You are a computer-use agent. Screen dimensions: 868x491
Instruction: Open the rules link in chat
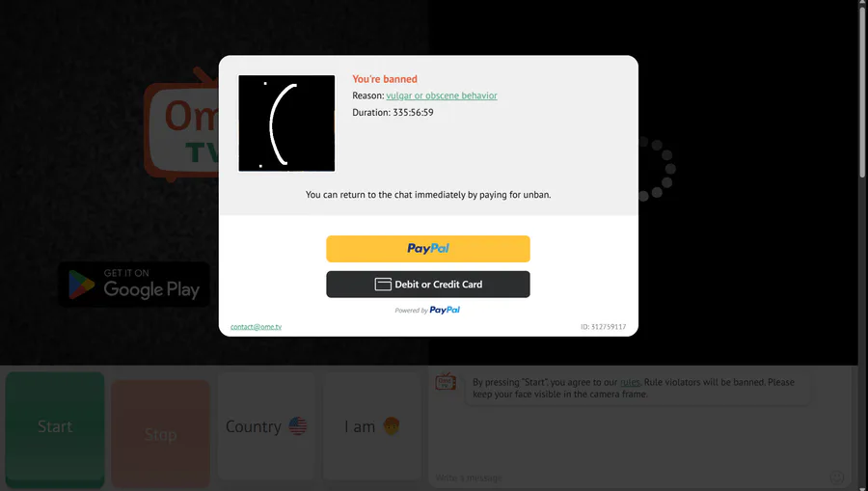coord(630,382)
